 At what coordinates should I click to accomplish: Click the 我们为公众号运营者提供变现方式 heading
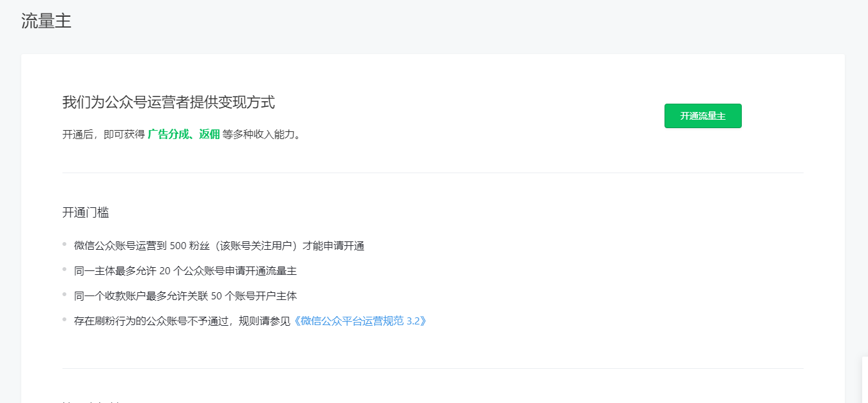(168, 102)
